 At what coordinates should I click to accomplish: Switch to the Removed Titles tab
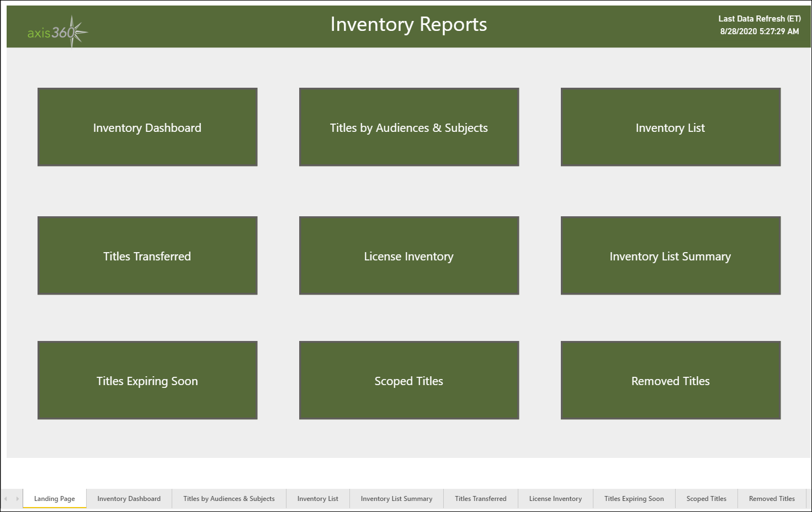772,498
